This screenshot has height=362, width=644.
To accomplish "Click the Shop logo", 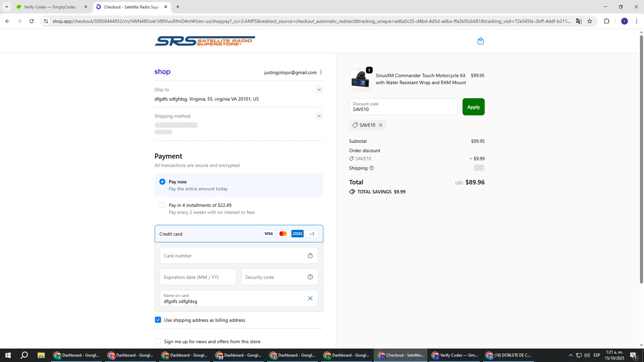I will point(162,72).
